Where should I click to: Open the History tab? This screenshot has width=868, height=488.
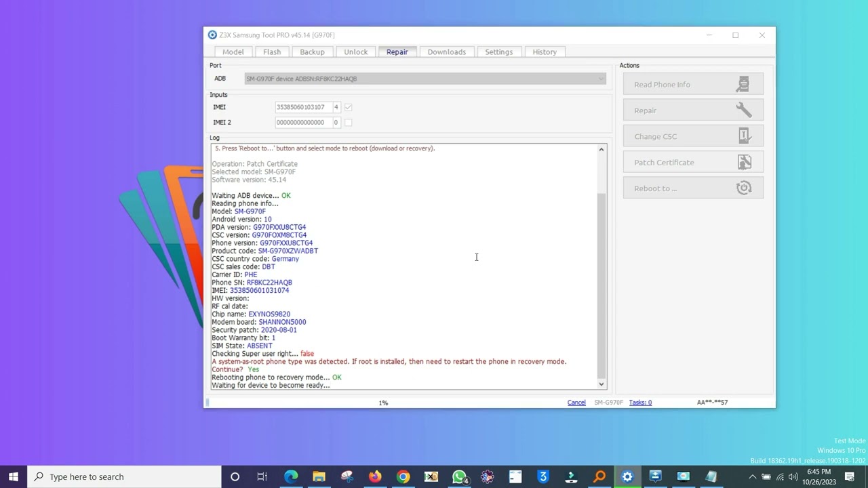click(545, 52)
